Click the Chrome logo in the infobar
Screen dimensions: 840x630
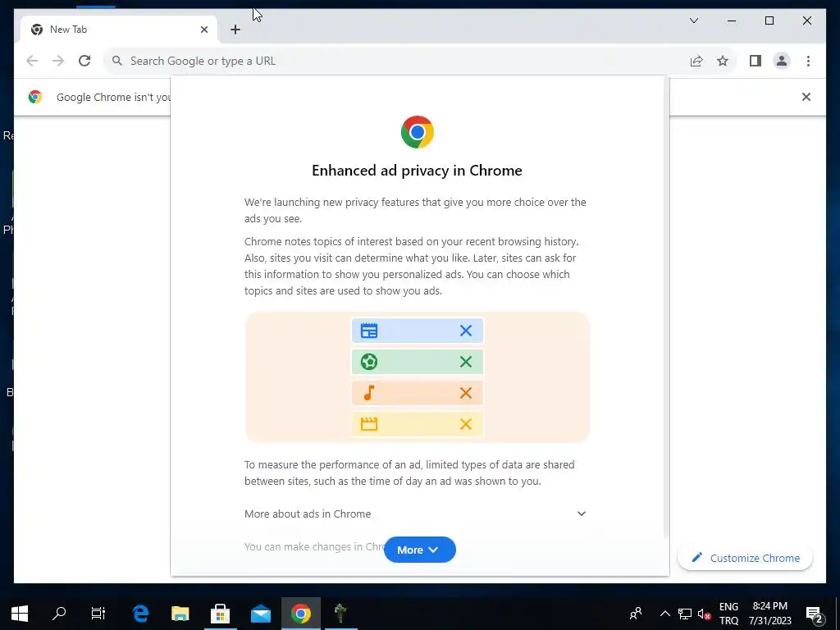35,97
